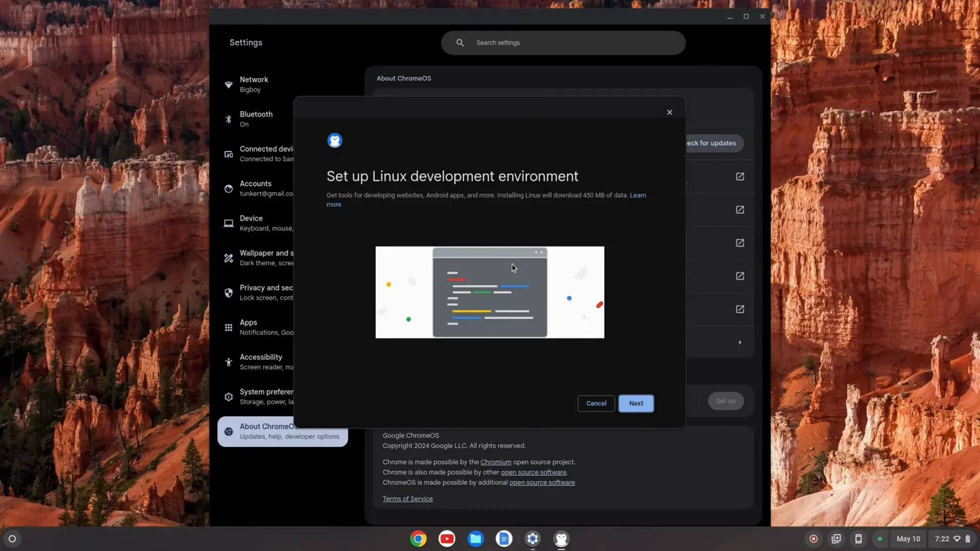Focus the Search settings field
980x551 pixels.
[x=563, y=43]
